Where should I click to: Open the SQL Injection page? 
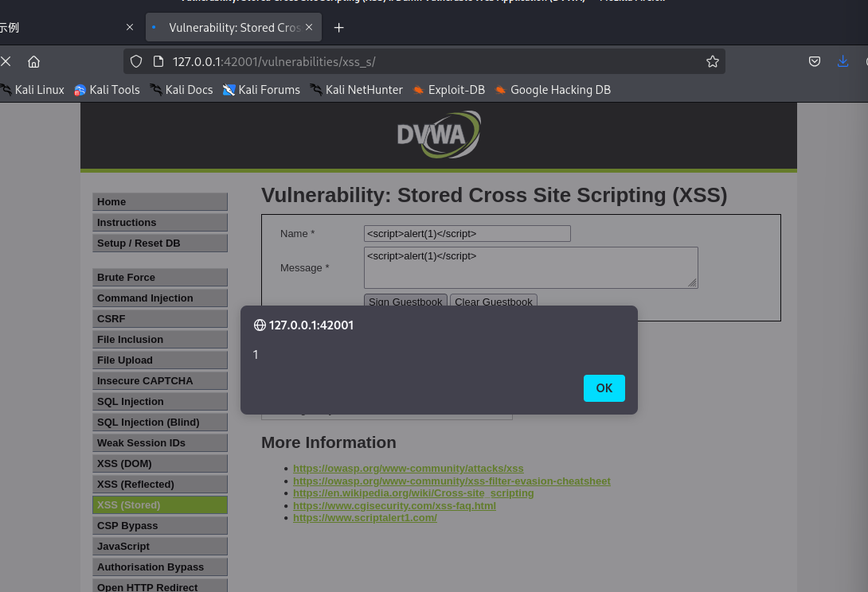pyautogui.click(x=160, y=402)
